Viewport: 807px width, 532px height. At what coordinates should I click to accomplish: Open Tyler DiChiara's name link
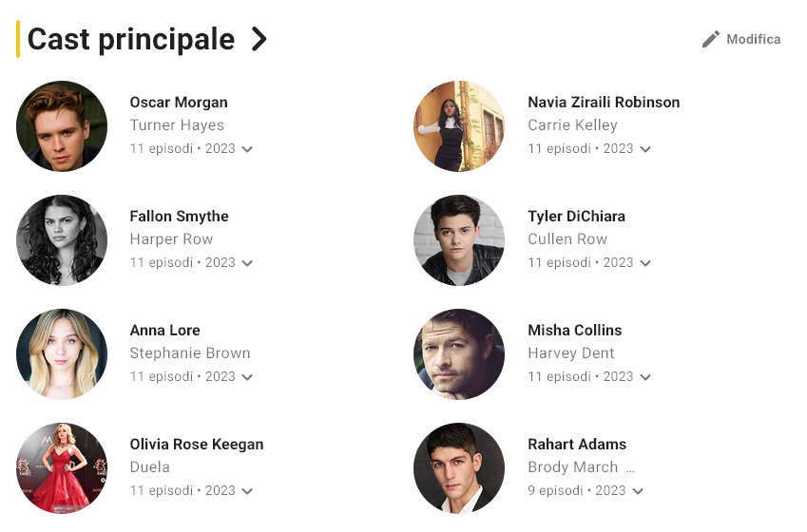coord(576,216)
